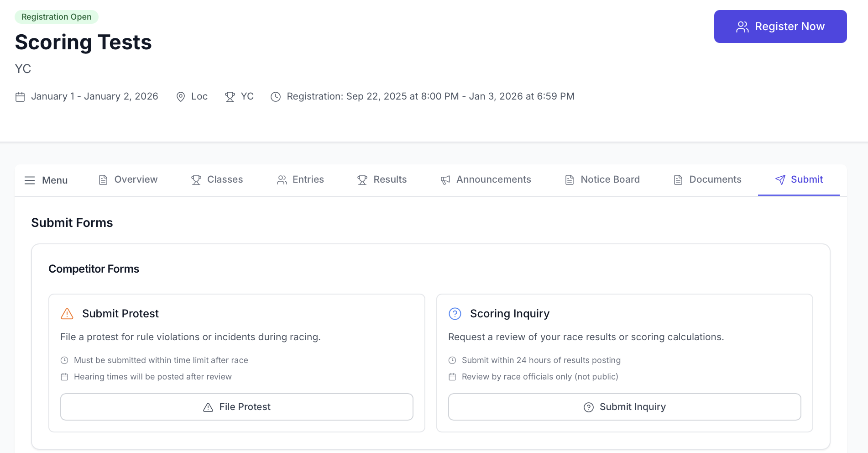
Task: Click the warning triangle icon on Submit Protest card
Action: click(67, 314)
